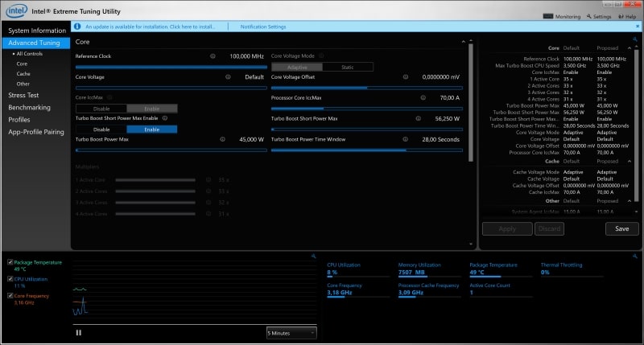Click the Apply button
The height and width of the screenshot is (345, 644).
click(507, 228)
